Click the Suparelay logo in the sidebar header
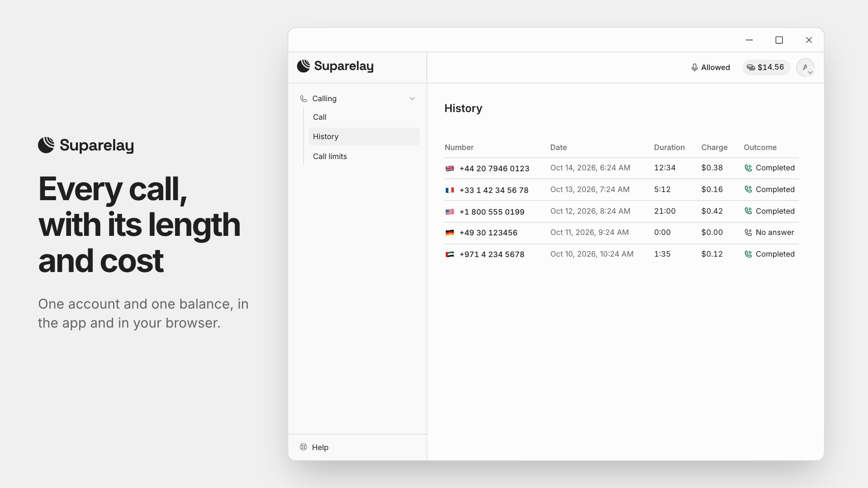Screen dimensions: 868x488 (x=335, y=66)
